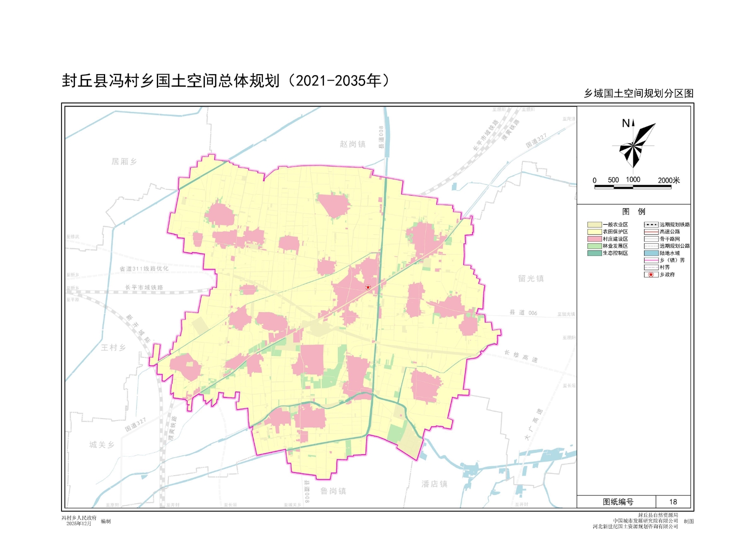Click the 骨干路网 legend symbol
The image size is (756, 535).
[651, 239]
